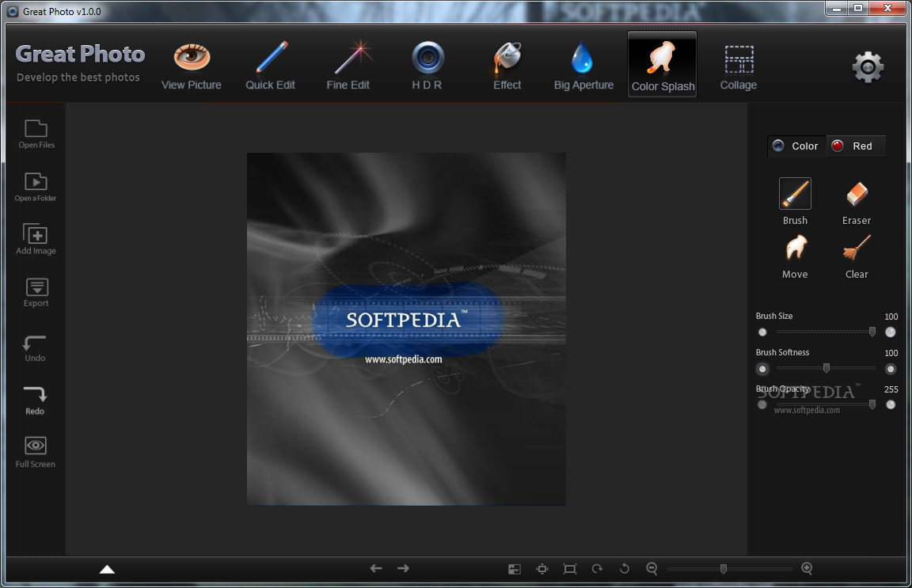Click the small brush size decrease dot
912x588 pixels.
(762, 332)
